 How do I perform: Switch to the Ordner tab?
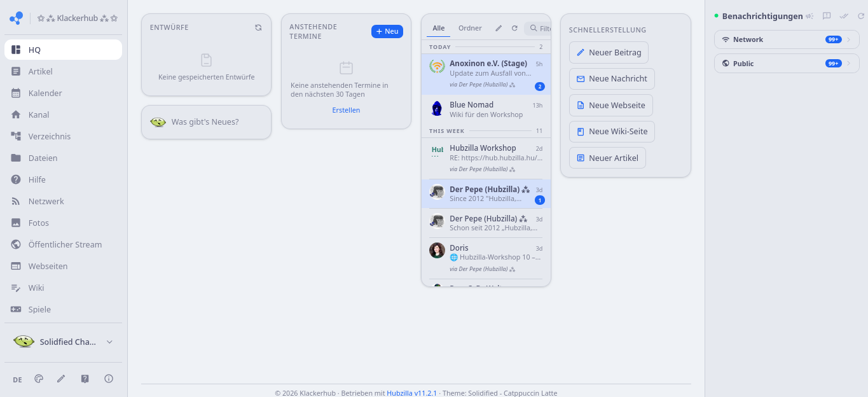pyautogui.click(x=470, y=28)
